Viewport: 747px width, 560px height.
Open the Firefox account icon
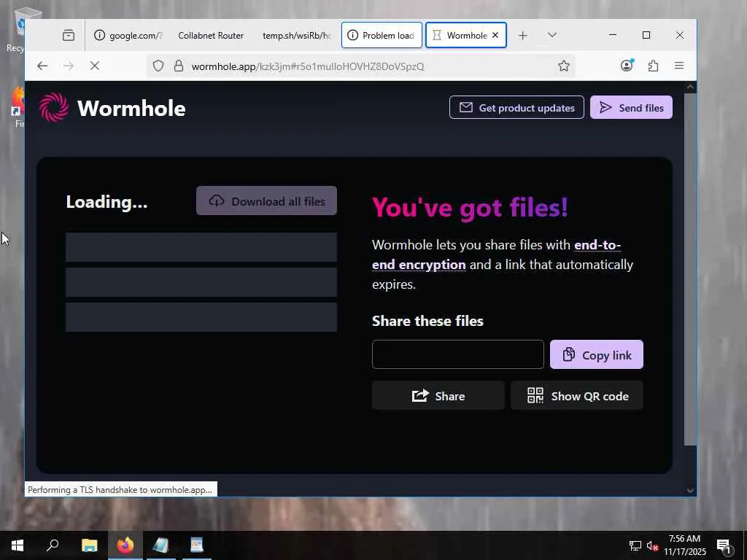point(627,65)
